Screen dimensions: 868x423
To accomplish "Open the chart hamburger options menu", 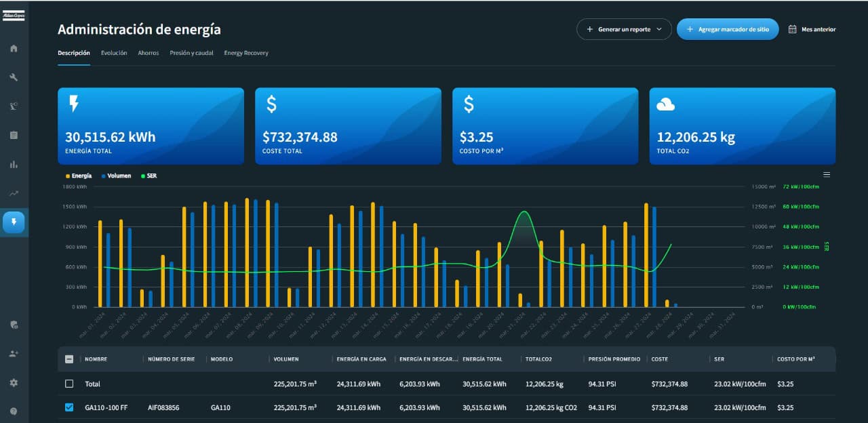I will (826, 174).
